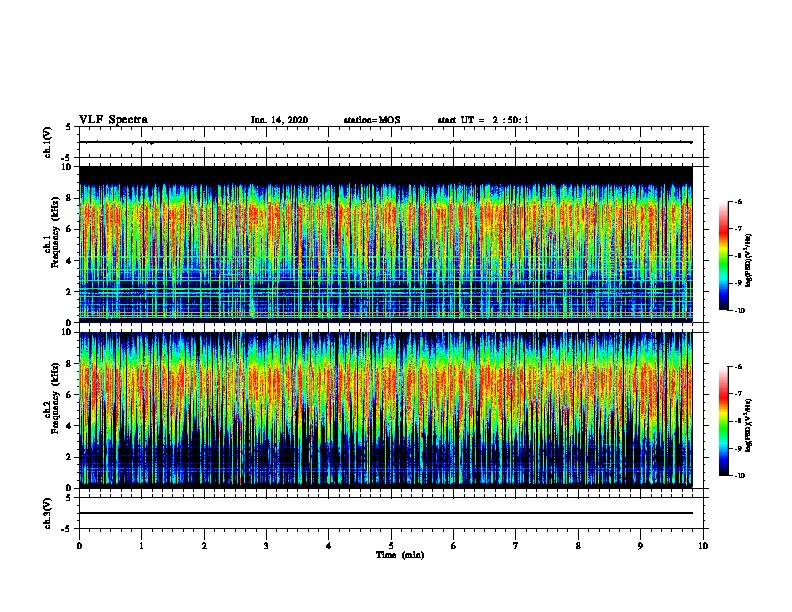Image resolution: width=792 pixels, height=612 pixels.
Task: Click the ch.2 spectrogram color bar
Action: [x=724, y=421]
